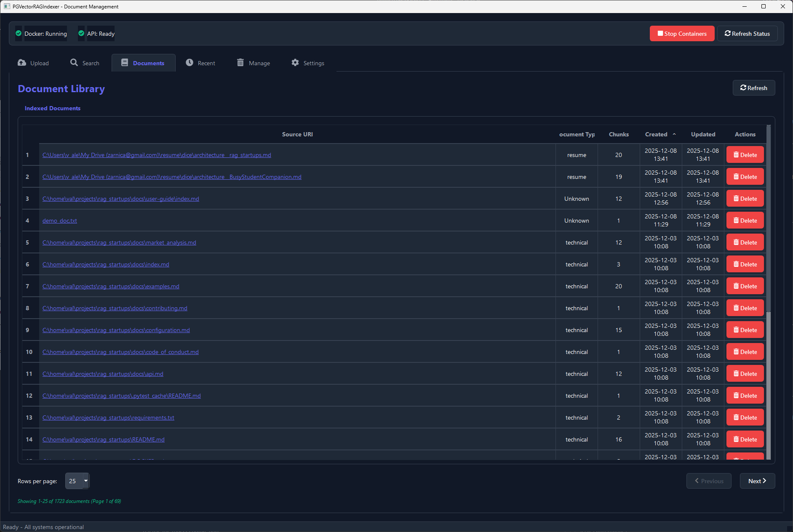Viewport: 793px width, 532px height.
Task: Open the Settings gear icon
Action: [295, 62]
